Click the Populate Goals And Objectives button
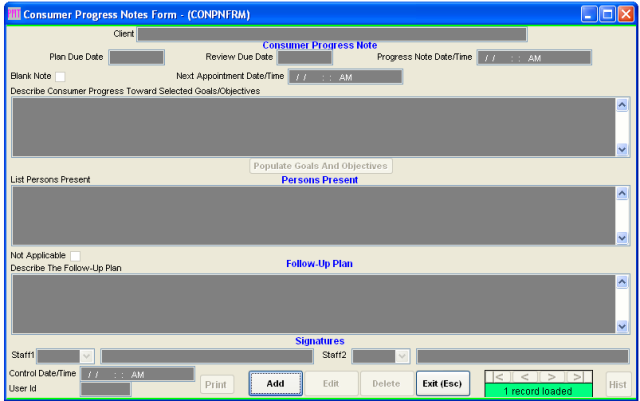The image size is (640, 401). tap(320, 166)
